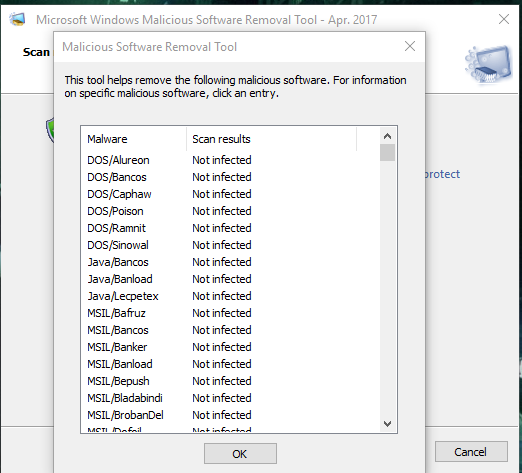This screenshot has width=522, height=473.
Task: Select the MSIL/Bladabindi entry
Action: click(125, 398)
